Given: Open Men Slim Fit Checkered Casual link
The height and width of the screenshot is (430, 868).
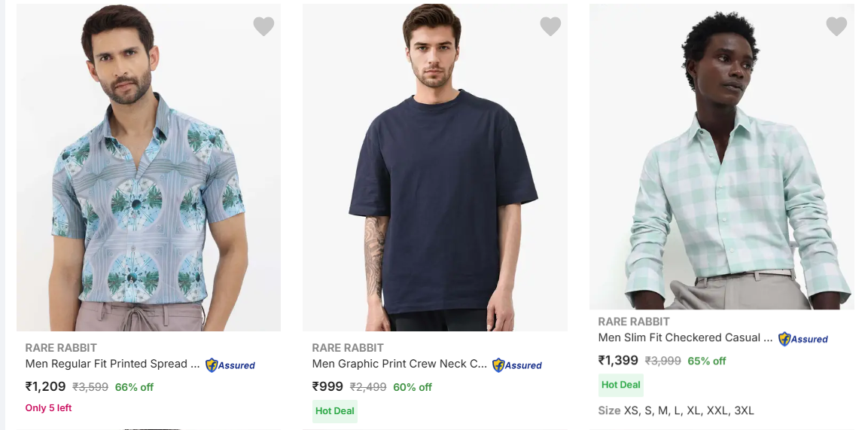Looking at the screenshot, I should pyautogui.click(x=685, y=337).
